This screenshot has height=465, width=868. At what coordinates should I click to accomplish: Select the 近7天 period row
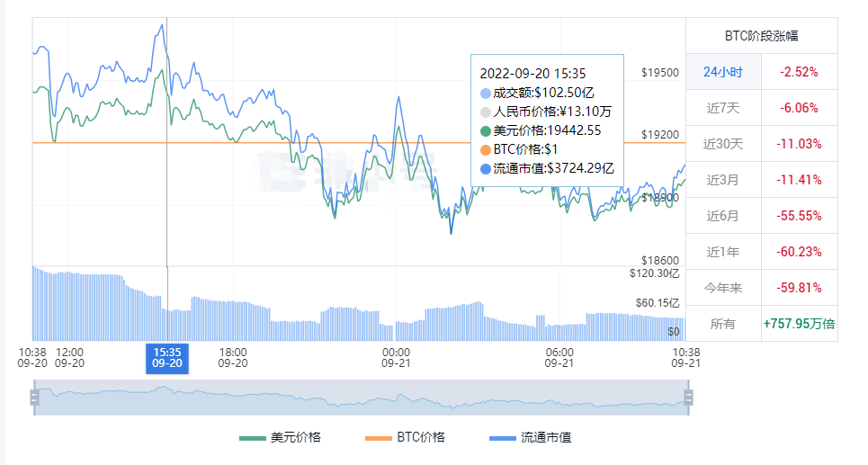[723, 108]
